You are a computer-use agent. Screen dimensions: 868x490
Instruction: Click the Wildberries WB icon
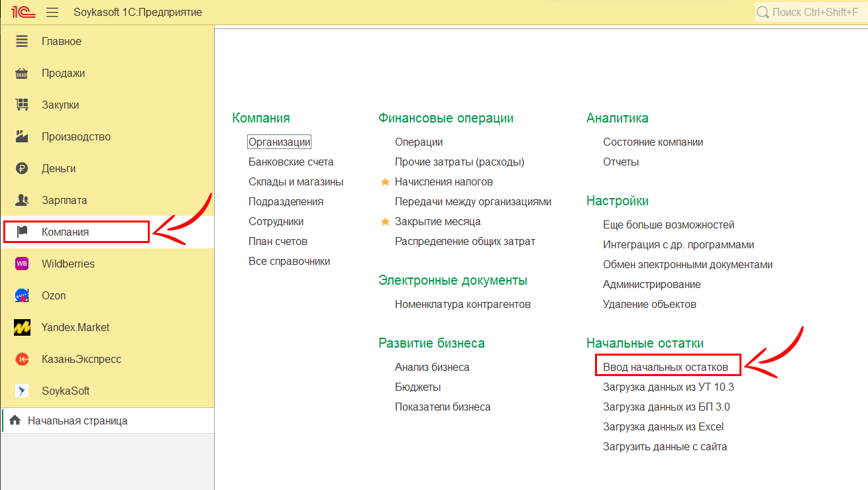point(22,264)
